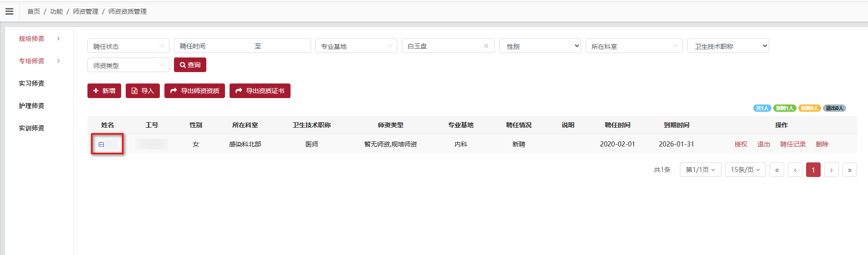
Task: Click the 新聘 status cell
Action: click(x=519, y=144)
